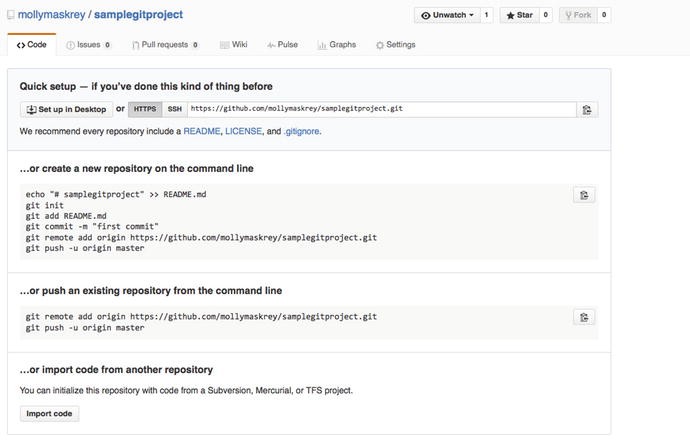Open the LICENSE link
Viewport: 690px width, 440px height.
pos(243,131)
